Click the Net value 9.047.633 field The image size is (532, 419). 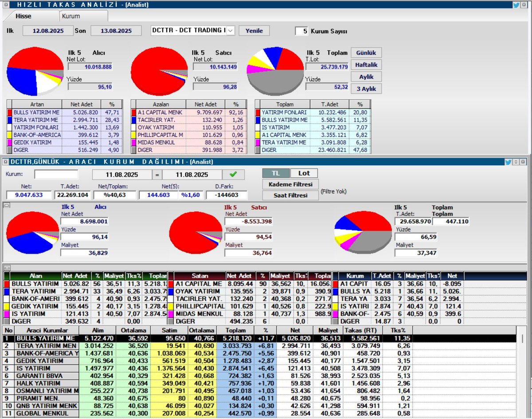29,195
